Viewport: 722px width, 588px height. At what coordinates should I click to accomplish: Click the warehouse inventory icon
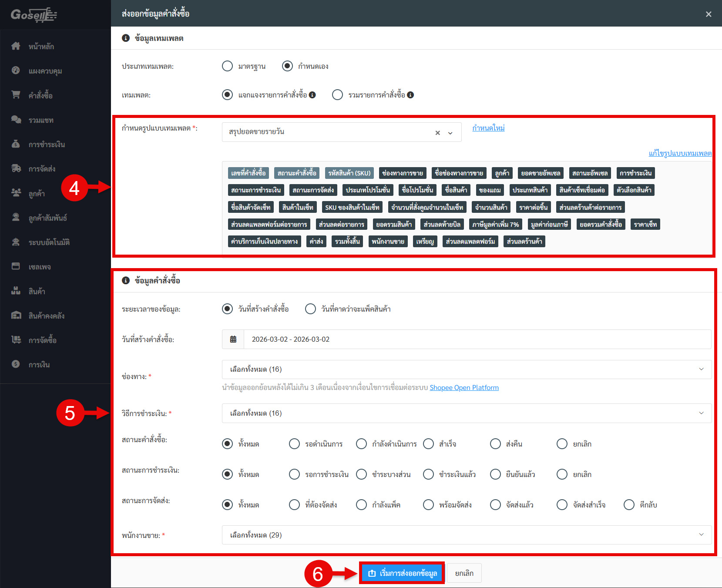point(16,316)
